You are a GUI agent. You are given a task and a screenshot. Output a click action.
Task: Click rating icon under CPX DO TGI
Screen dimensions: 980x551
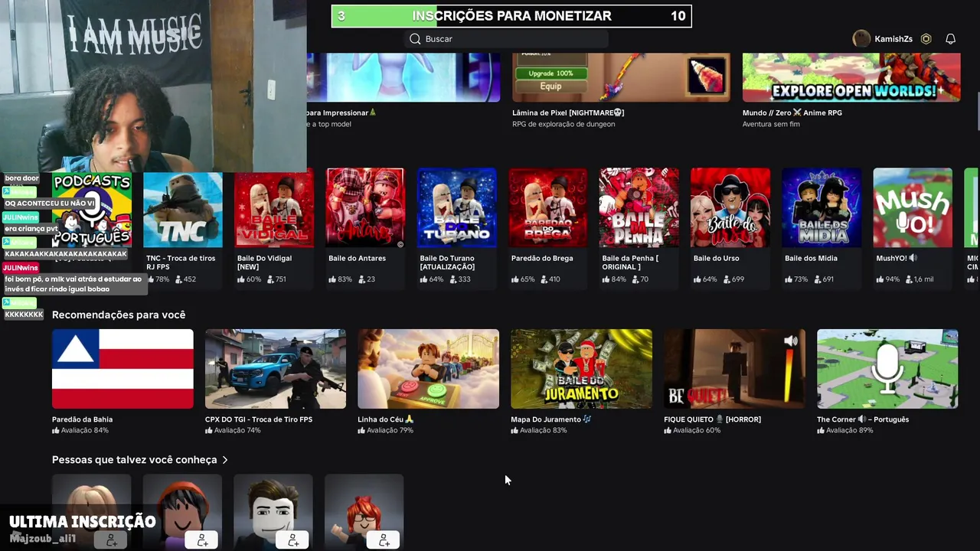[x=209, y=430]
